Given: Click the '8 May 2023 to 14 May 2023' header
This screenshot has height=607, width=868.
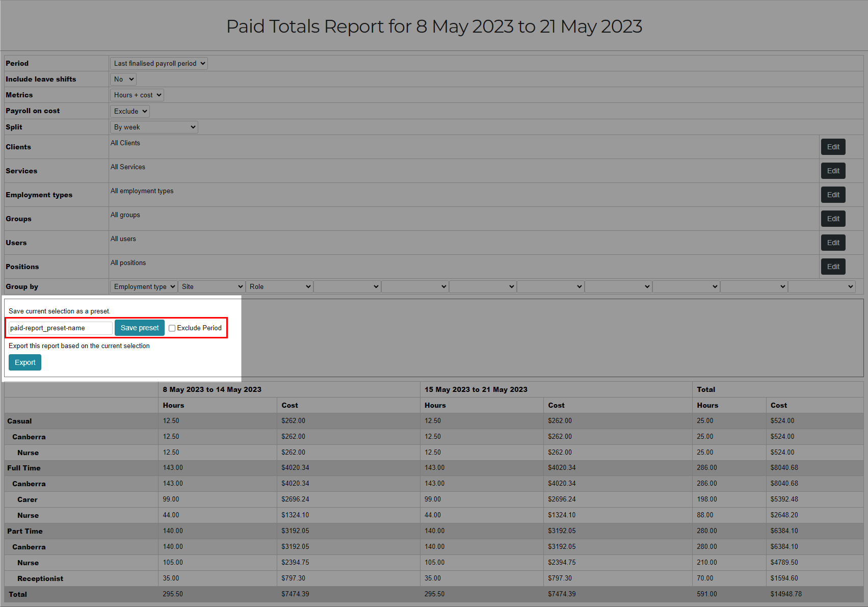Looking at the screenshot, I should click(212, 389).
